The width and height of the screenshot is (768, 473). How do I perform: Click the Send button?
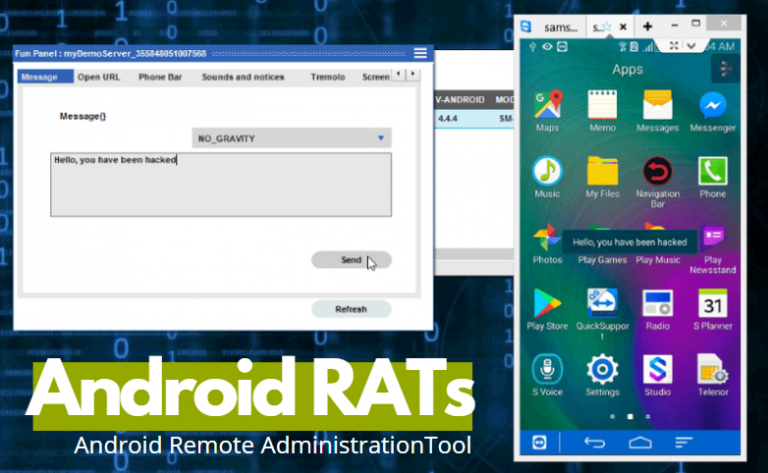click(351, 260)
